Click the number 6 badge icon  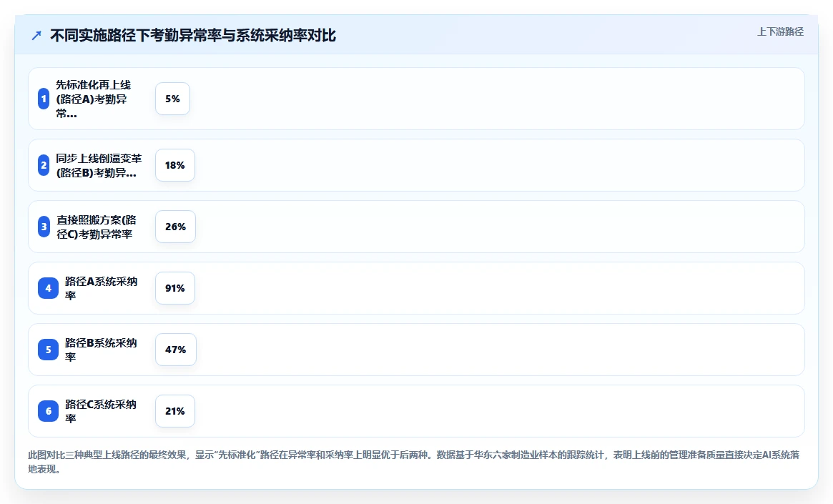point(49,411)
